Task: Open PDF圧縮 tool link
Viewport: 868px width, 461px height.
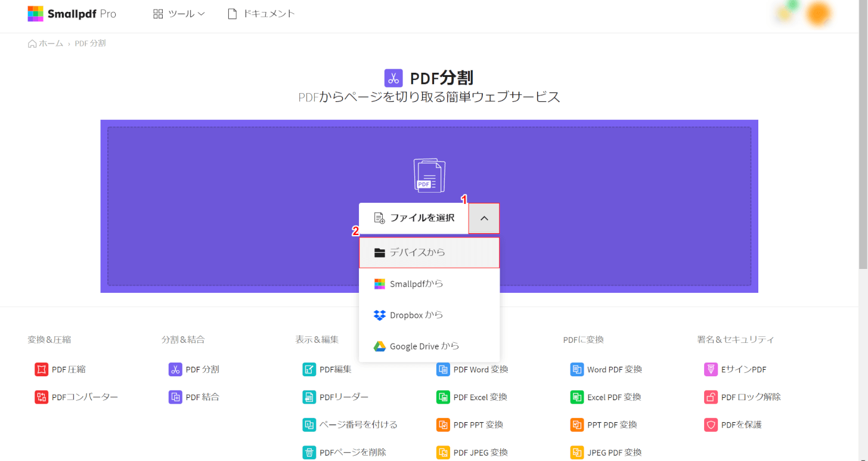Action: [69, 369]
